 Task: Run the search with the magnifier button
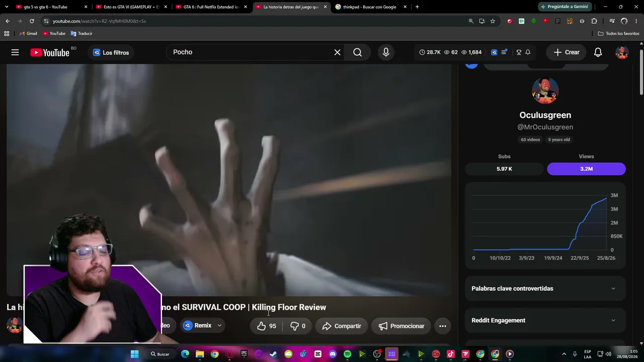pos(358,52)
